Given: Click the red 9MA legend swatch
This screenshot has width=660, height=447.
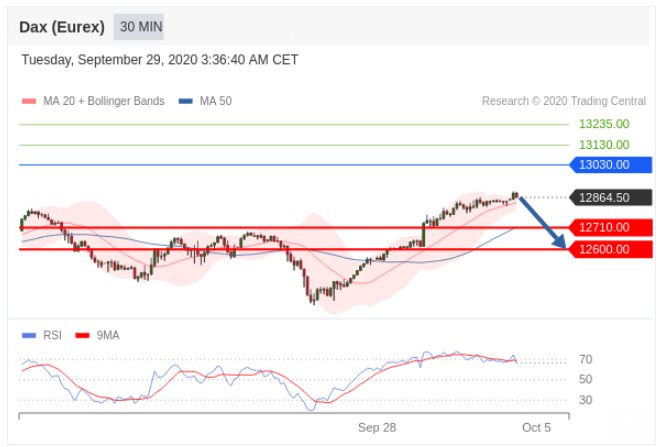Looking at the screenshot, I should [x=82, y=335].
